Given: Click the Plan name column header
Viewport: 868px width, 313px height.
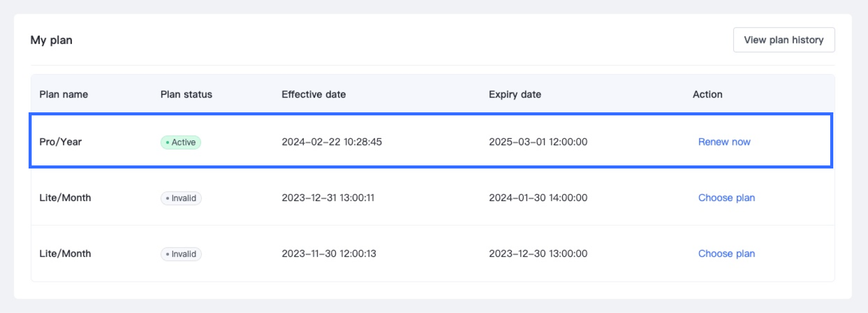Looking at the screenshot, I should pyautogui.click(x=63, y=94).
